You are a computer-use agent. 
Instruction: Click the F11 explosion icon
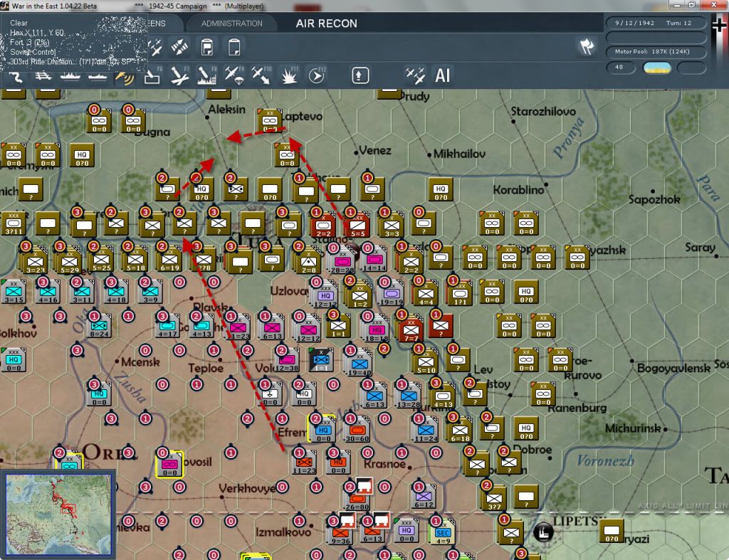289,75
